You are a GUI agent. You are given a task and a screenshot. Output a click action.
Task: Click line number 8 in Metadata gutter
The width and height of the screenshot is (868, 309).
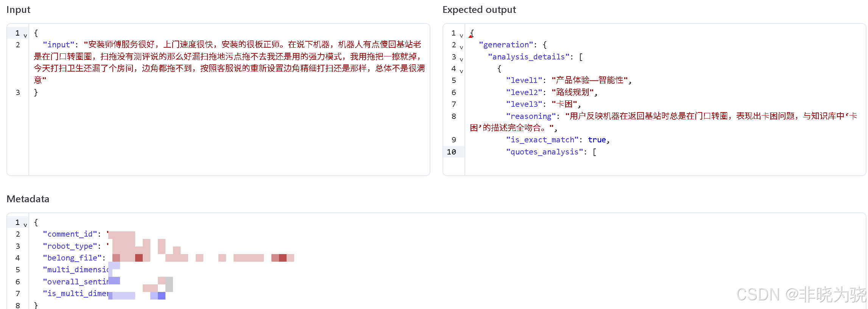click(x=18, y=305)
